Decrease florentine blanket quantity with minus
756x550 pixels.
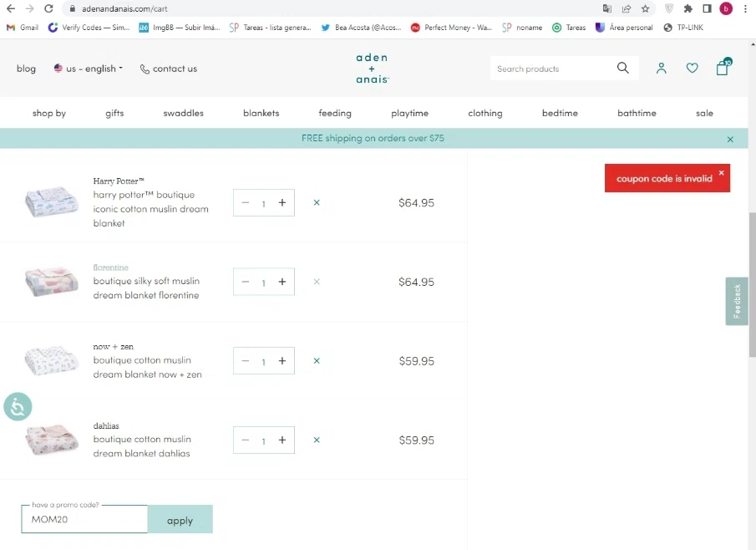(x=246, y=282)
